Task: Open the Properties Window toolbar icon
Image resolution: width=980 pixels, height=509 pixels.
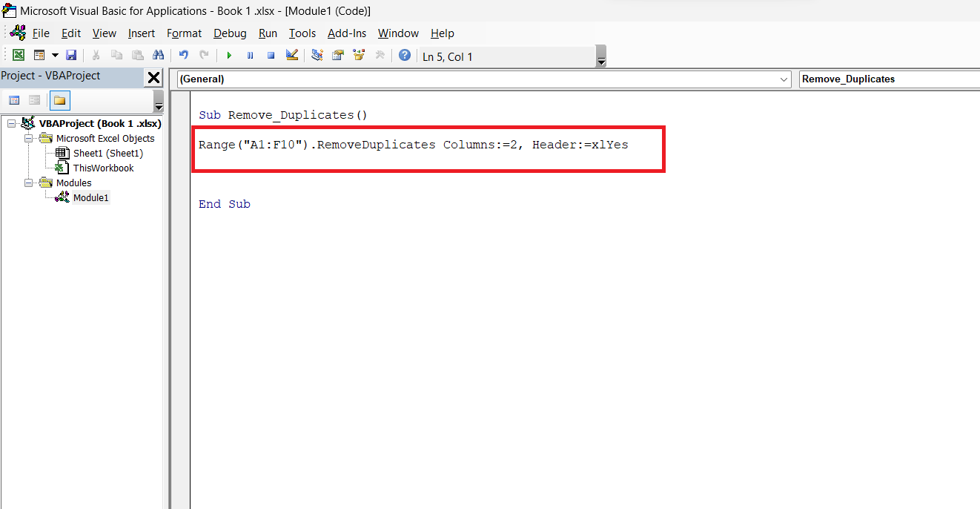Action: (x=338, y=56)
